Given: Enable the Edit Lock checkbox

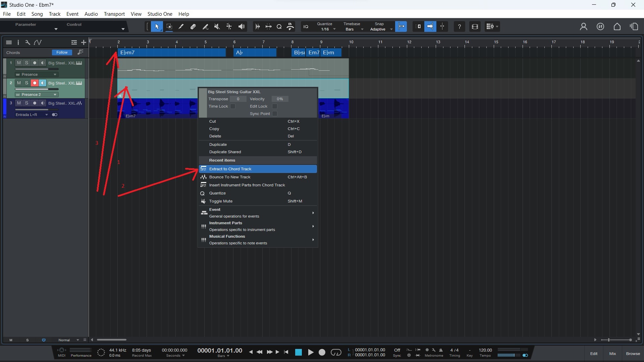Looking at the screenshot, I should pos(275,106).
